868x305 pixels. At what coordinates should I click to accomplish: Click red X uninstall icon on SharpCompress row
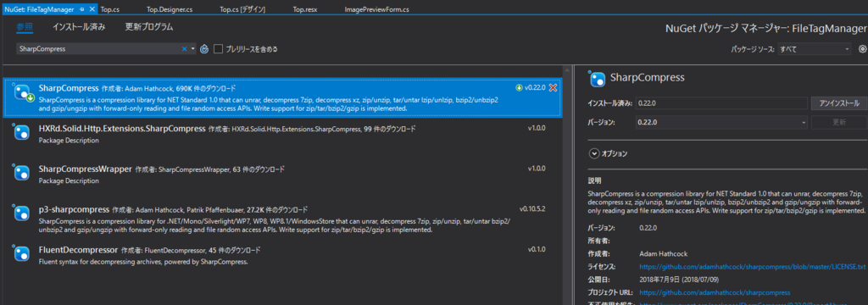point(552,88)
